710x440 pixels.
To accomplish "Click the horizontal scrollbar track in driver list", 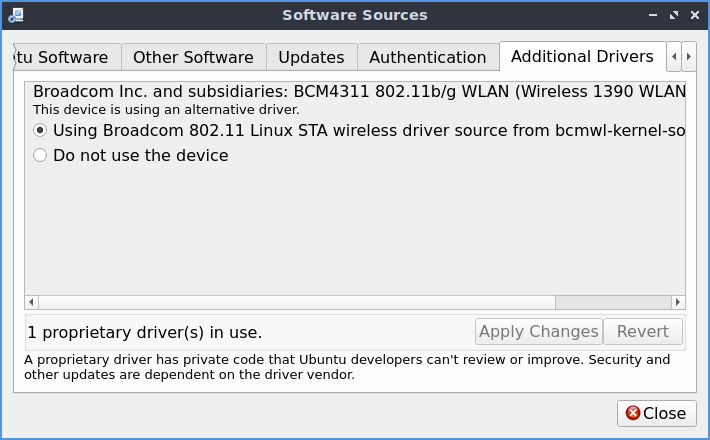I will 297,302.
